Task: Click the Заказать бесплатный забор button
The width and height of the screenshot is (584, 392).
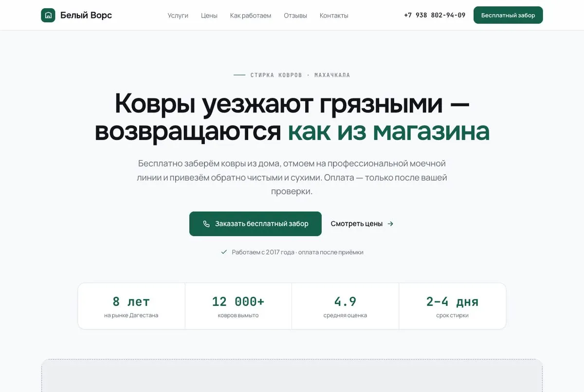Action: [x=255, y=224]
